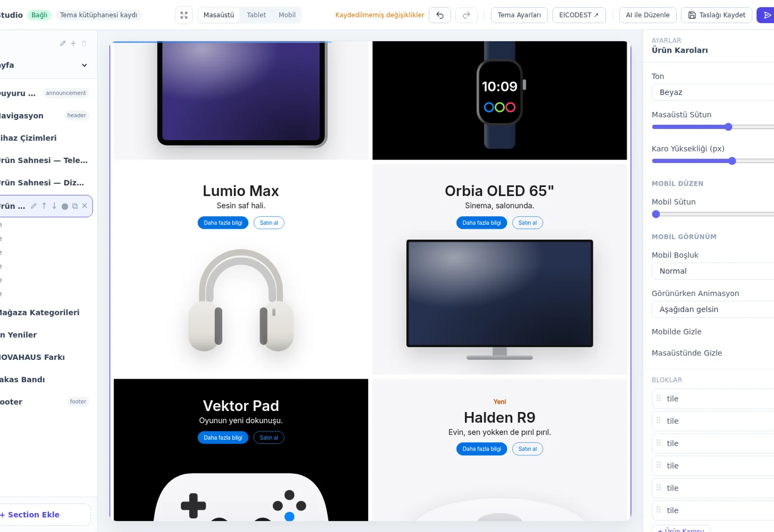Click the purple publish arrow icon
The width and height of the screenshot is (774, 532).
click(x=766, y=15)
